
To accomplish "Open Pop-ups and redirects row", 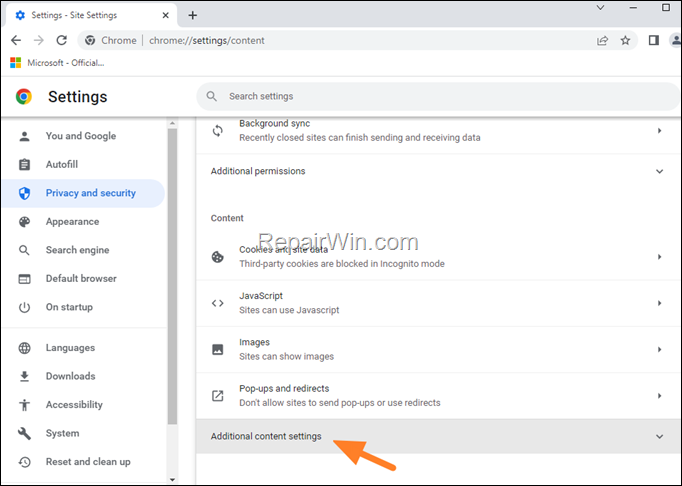I will (438, 396).
